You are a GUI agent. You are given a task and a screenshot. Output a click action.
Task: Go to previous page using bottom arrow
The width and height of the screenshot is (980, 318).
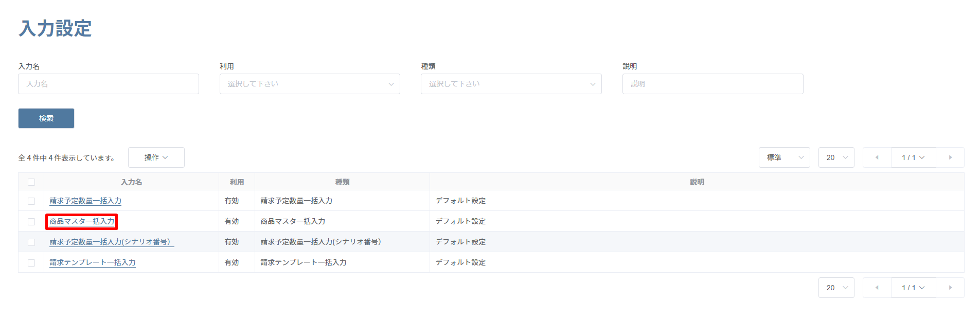tap(877, 288)
